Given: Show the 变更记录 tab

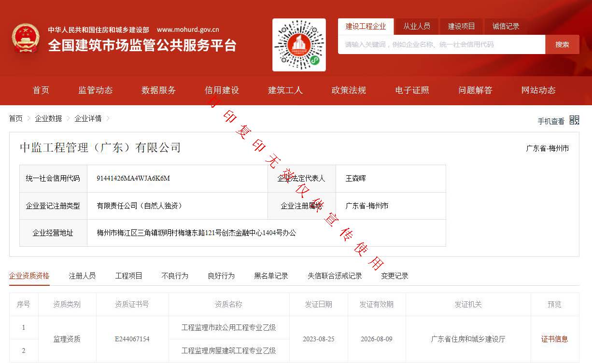Looking at the screenshot, I should click(395, 276).
